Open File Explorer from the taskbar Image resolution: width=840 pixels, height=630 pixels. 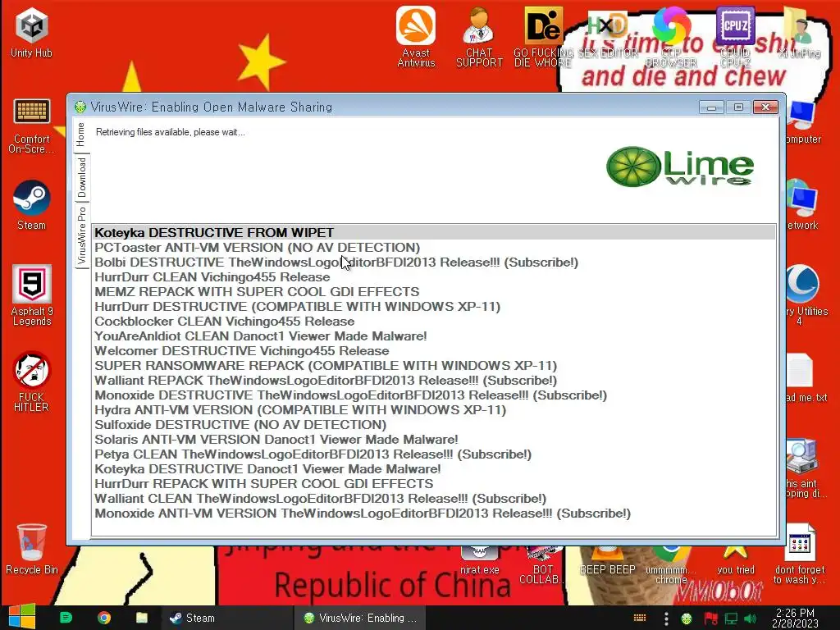141,618
